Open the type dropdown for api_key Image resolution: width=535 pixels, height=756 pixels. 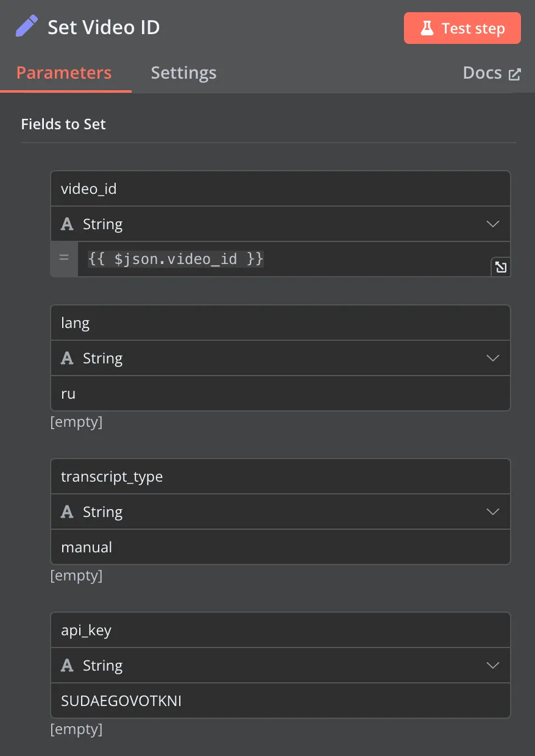click(x=492, y=665)
